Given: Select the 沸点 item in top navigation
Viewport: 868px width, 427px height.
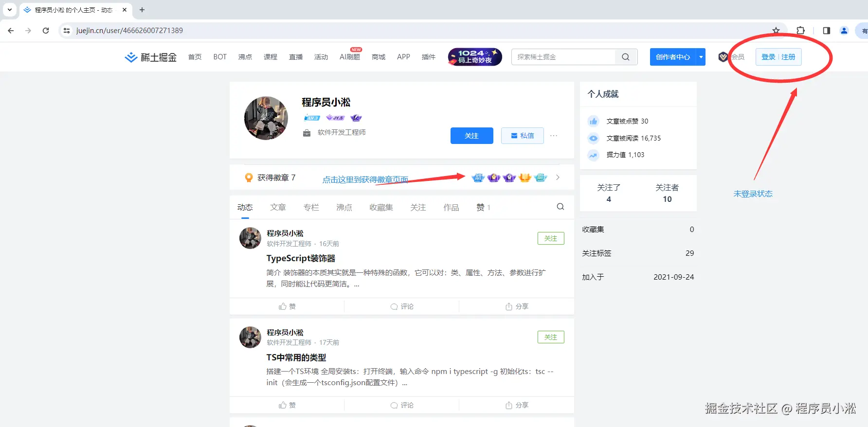Looking at the screenshot, I should coord(245,57).
